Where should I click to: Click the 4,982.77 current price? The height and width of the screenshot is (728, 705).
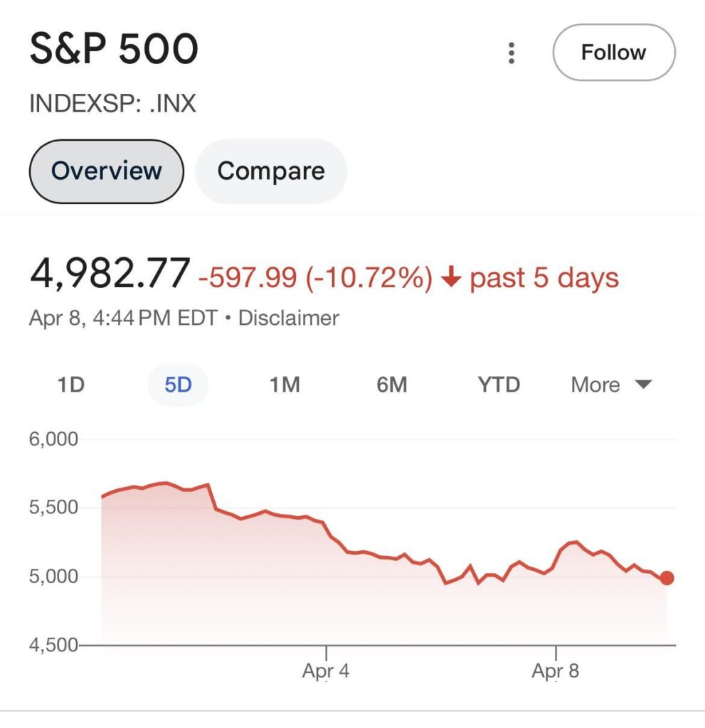(110, 275)
